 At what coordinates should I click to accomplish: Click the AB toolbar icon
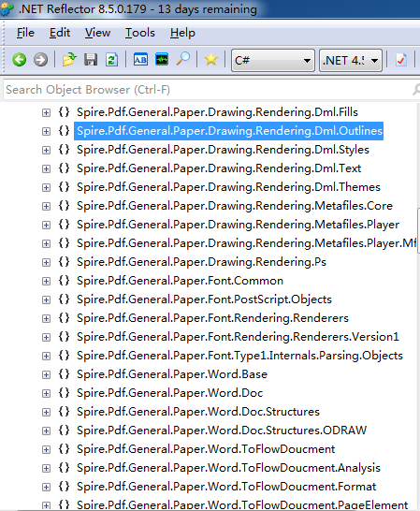tap(140, 60)
